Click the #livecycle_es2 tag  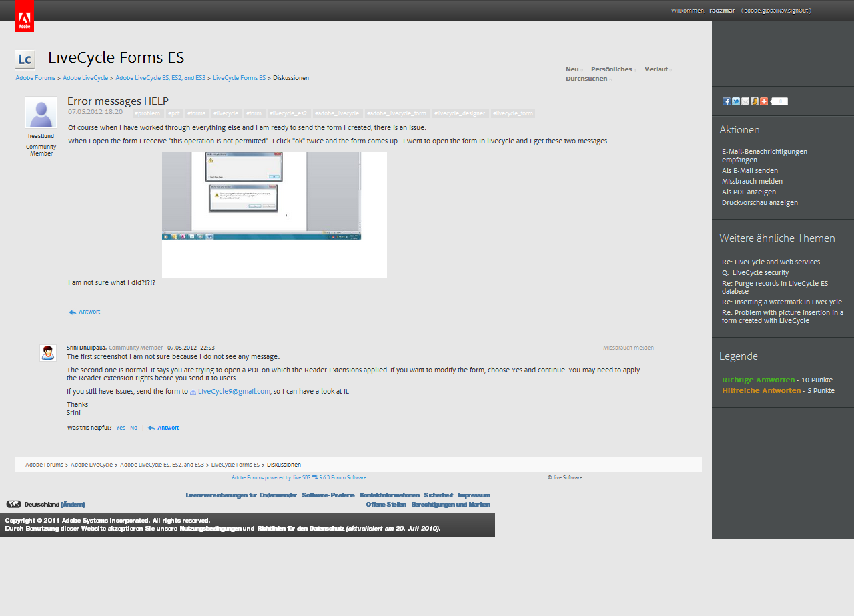coord(289,113)
